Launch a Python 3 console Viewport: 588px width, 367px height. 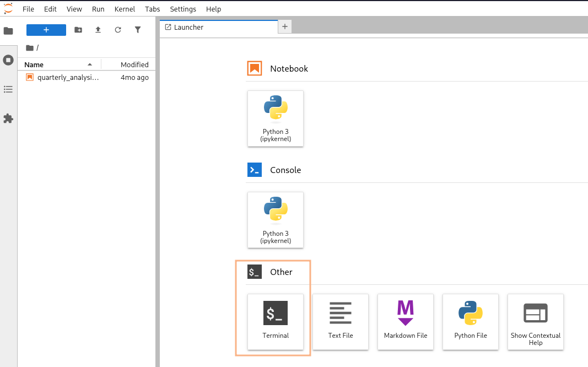(x=276, y=220)
